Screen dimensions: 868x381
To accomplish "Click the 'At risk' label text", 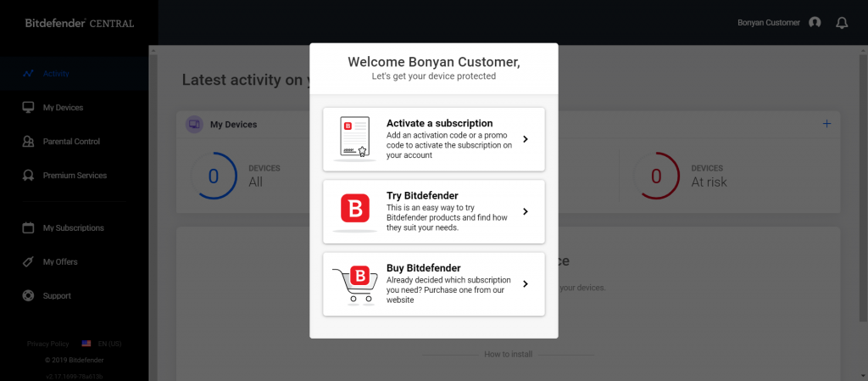I will coord(709,182).
